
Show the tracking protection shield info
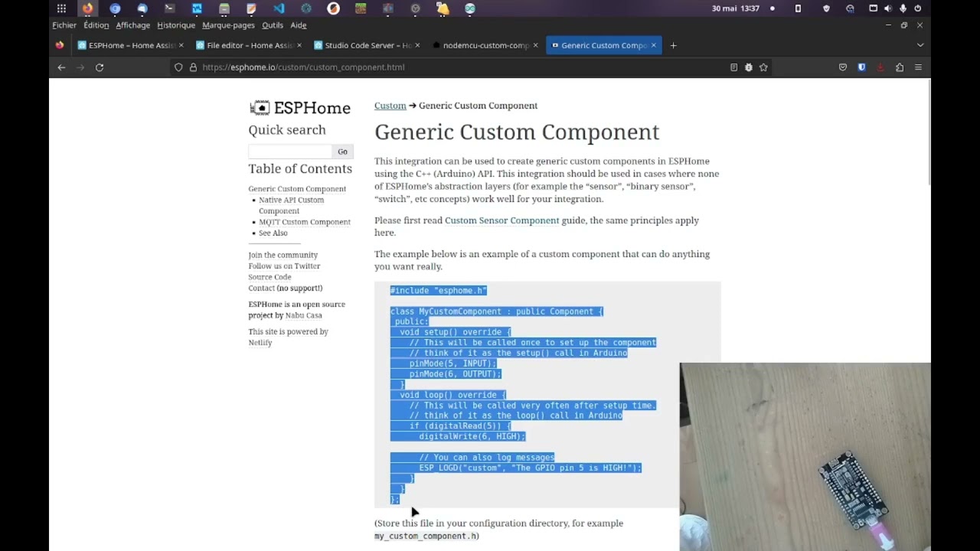[x=178, y=67]
